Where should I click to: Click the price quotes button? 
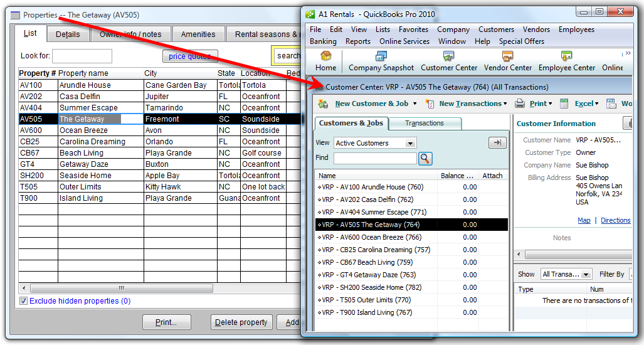coord(190,56)
